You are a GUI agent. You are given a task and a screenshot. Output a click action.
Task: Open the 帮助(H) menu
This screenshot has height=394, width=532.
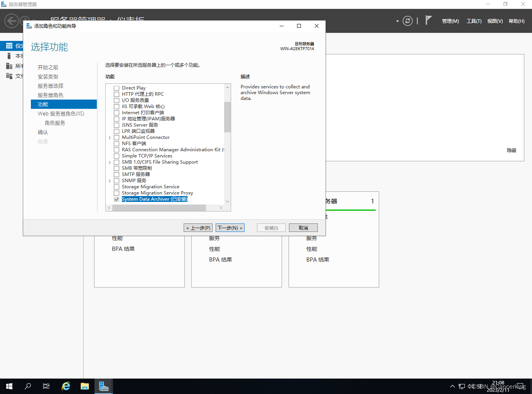(517, 21)
